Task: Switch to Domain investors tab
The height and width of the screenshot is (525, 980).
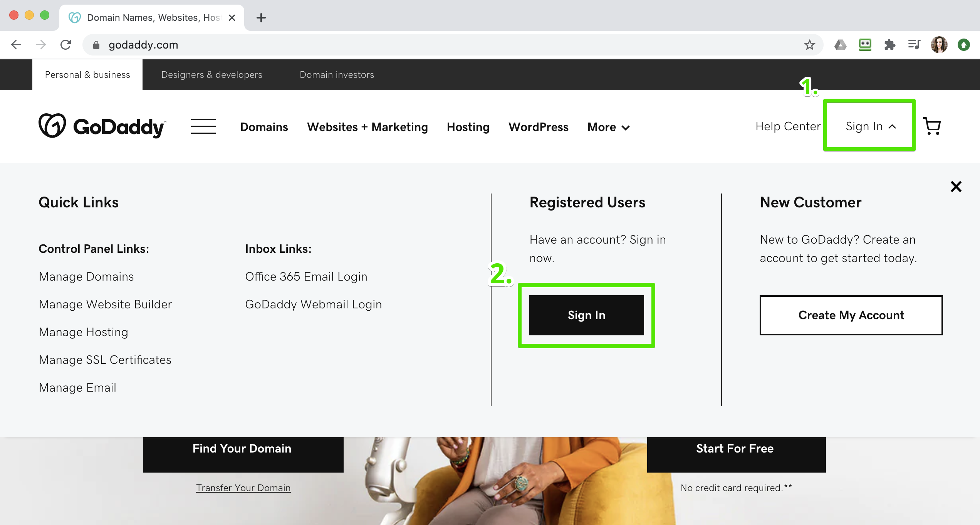Action: click(337, 75)
